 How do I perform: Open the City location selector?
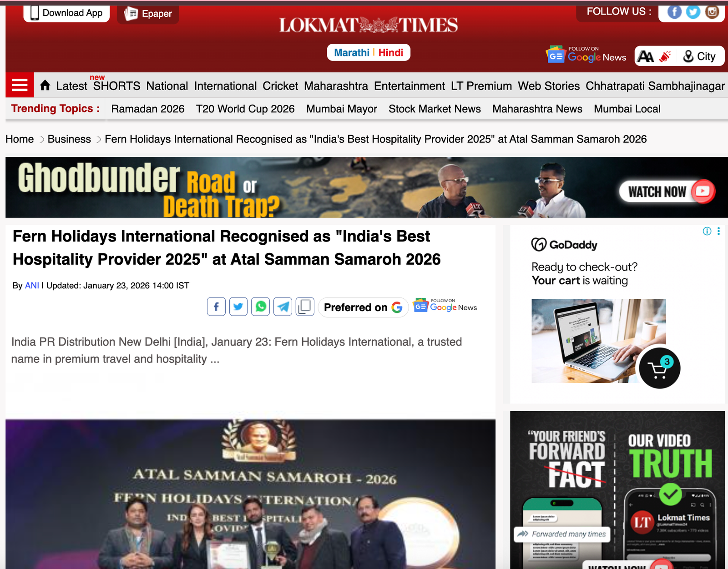tap(700, 56)
